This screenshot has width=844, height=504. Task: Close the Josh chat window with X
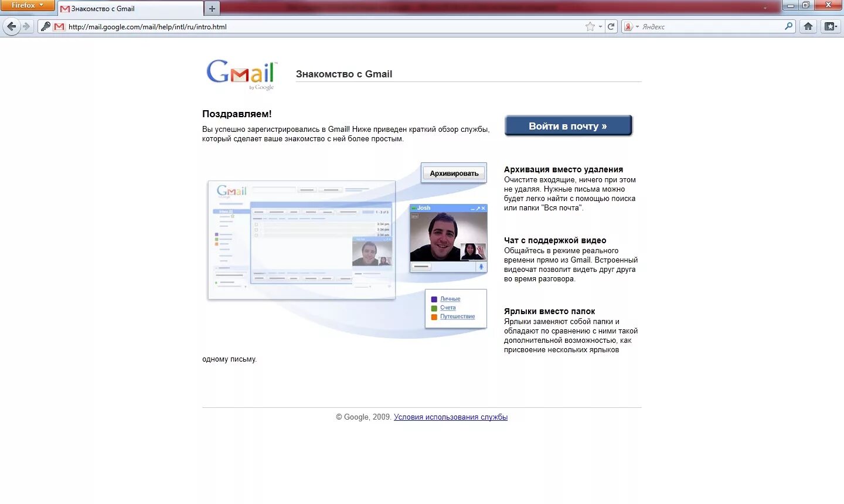pos(484,208)
